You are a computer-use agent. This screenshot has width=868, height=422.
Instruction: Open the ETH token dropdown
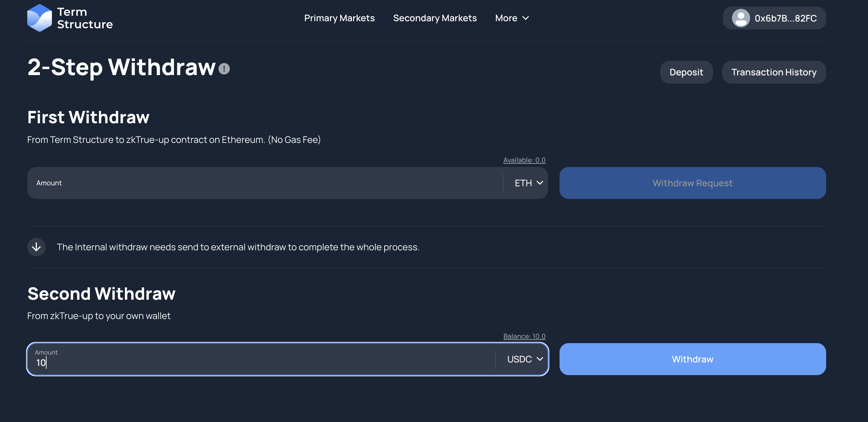528,183
